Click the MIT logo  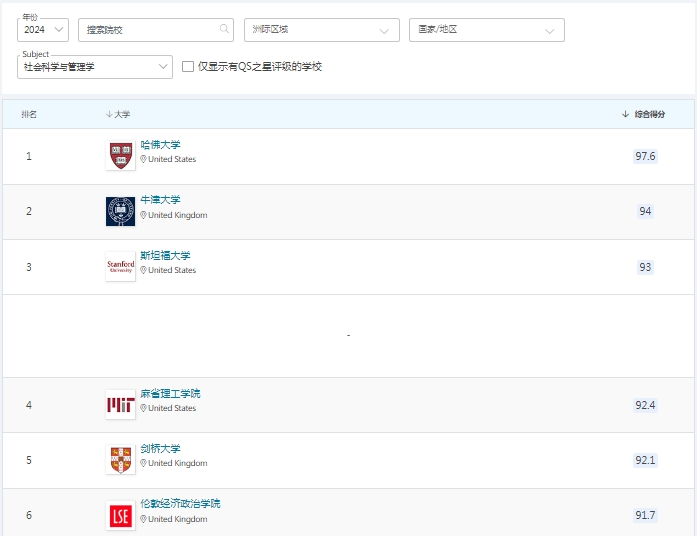120,404
